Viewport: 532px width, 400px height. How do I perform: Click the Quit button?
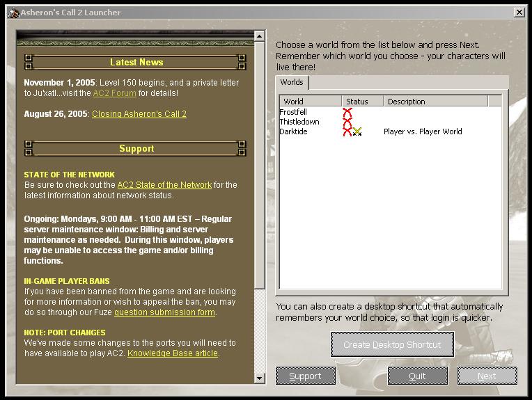pyautogui.click(x=417, y=376)
